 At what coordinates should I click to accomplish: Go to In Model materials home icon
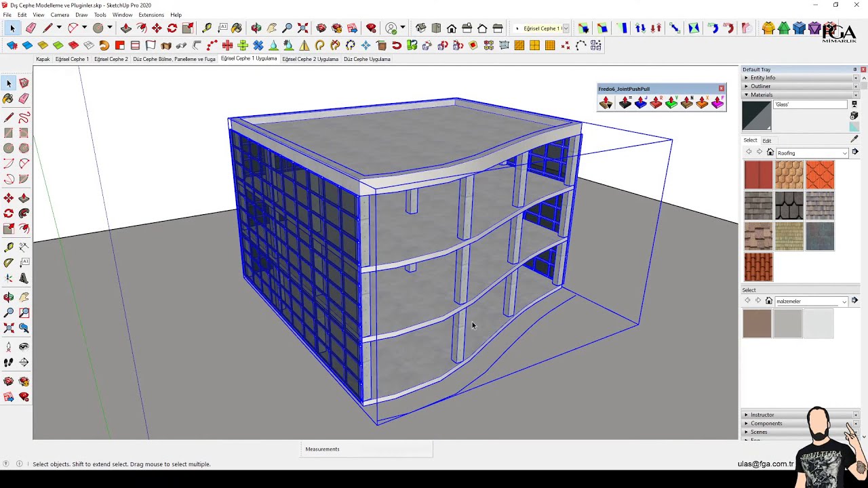pos(770,152)
